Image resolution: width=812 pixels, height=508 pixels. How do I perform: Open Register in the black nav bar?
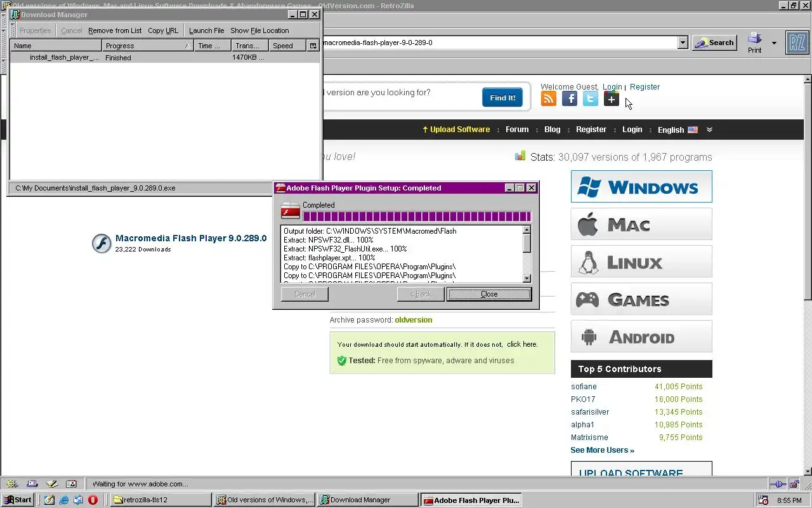pos(591,130)
